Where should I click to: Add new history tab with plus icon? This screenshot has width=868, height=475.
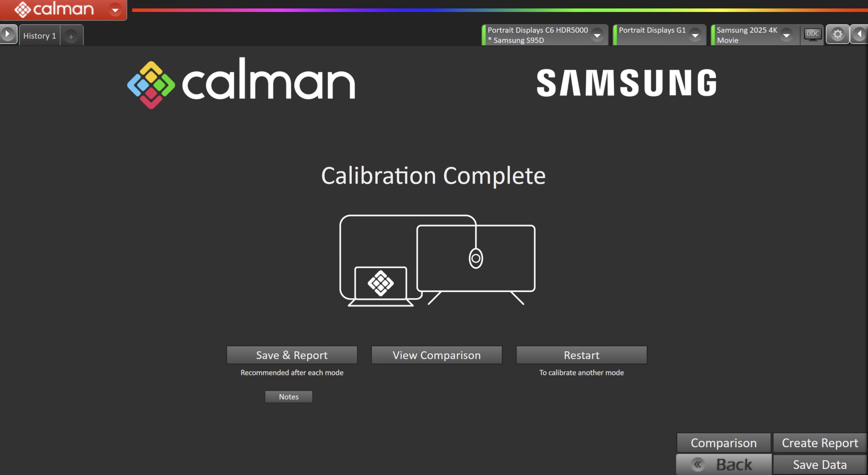[71, 36]
